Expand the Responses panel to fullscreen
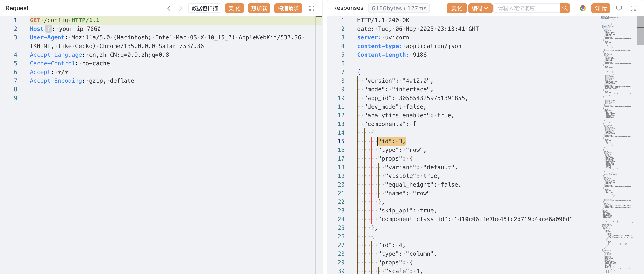This screenshot has height=274, width=644. point(633,8)
